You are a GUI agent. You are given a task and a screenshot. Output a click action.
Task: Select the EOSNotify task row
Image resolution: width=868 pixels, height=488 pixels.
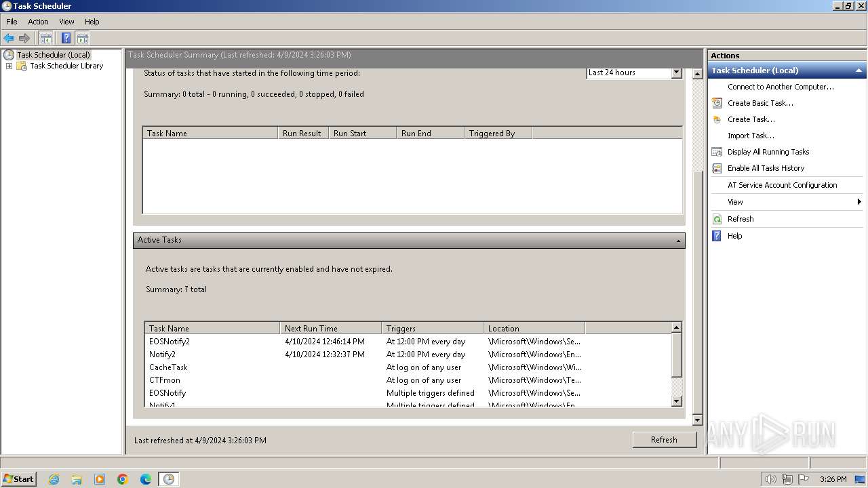click(x=408, y=393)
